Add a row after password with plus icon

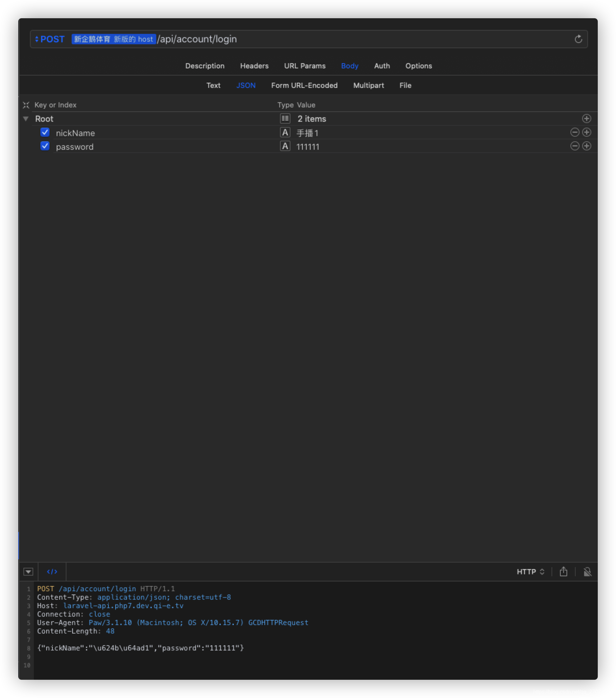click(x=586, y=146)
